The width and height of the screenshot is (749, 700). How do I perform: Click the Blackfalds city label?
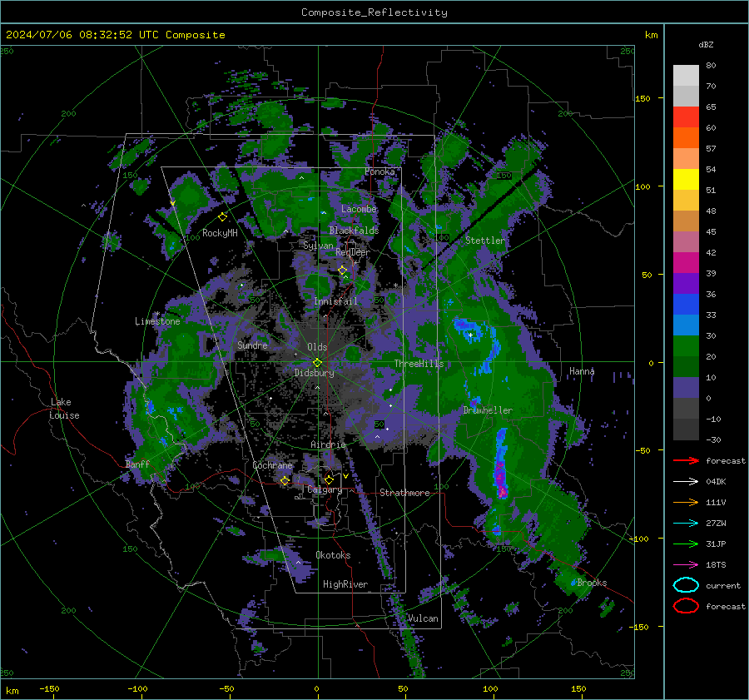pos(354,231)
